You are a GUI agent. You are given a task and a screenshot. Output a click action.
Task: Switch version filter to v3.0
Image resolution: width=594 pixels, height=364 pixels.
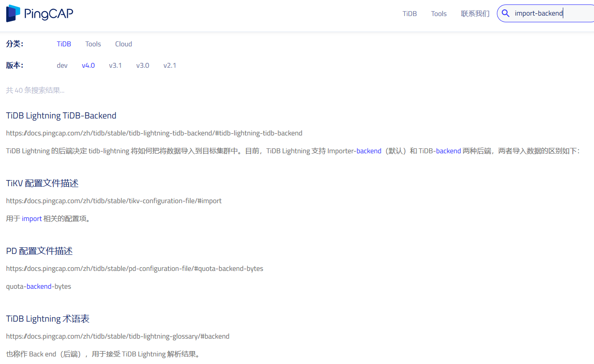coord(143,65)
